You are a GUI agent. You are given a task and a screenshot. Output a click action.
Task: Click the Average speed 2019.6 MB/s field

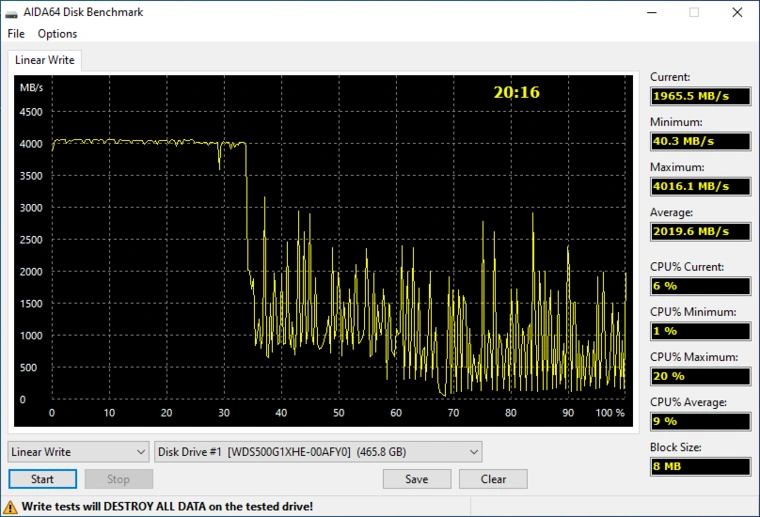click(x=700, y=231)
